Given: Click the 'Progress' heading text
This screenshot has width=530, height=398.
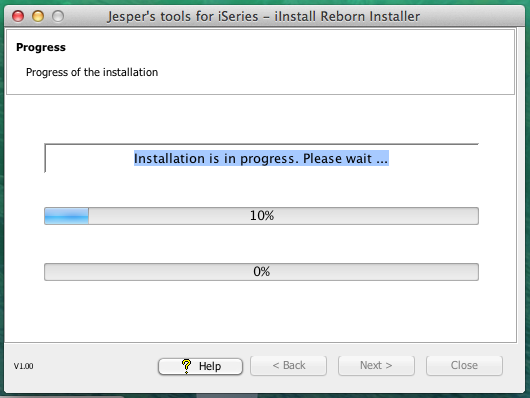Looking at the screenshot, I should coord(41,47).
